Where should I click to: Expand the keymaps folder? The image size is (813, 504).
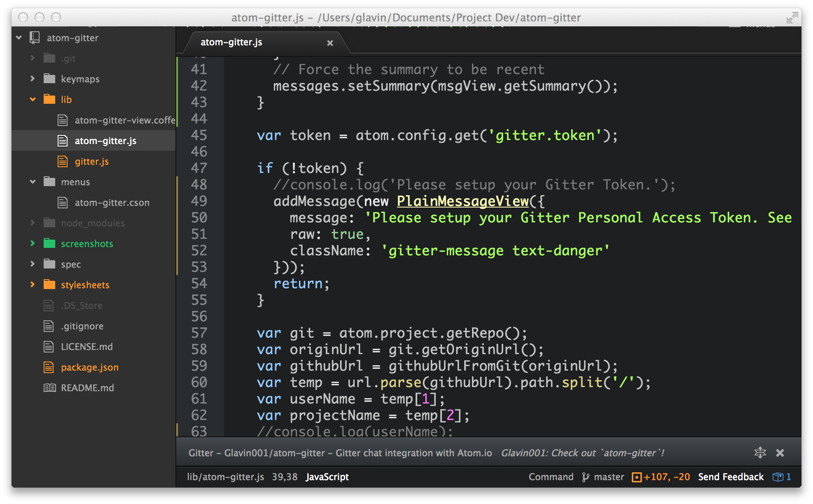tap(33, 79)
